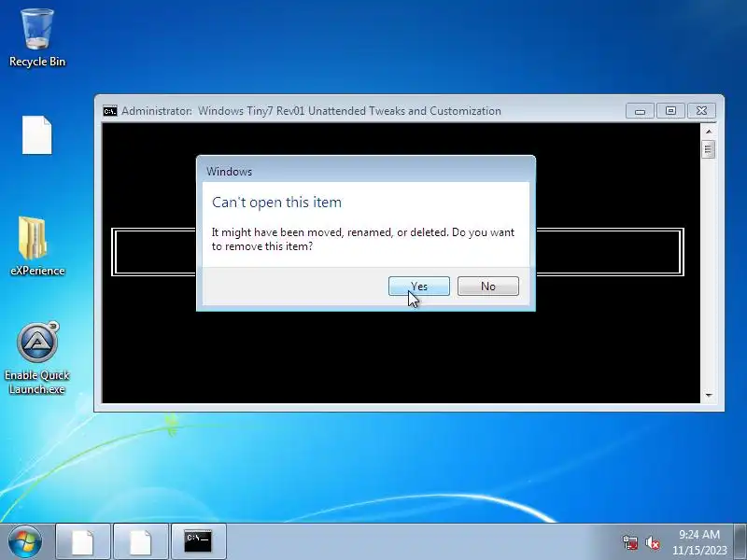
Task: Click the console scrollbar thumb
Action: 709,150
